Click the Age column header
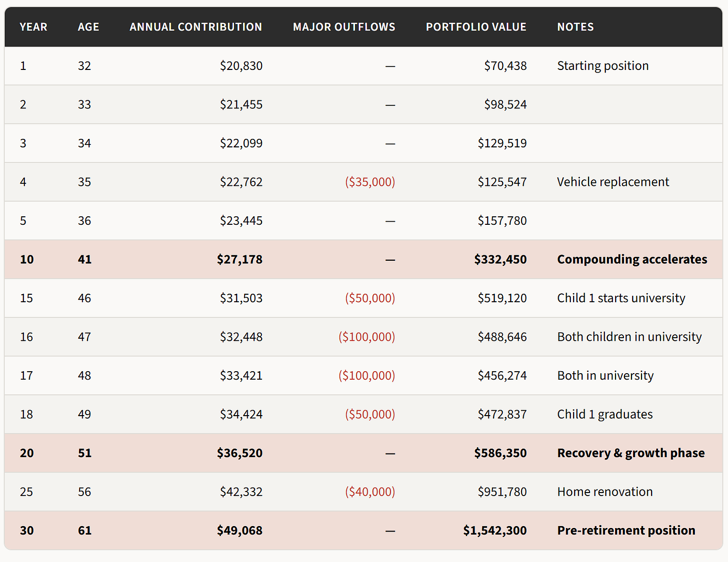 (88, 27)
